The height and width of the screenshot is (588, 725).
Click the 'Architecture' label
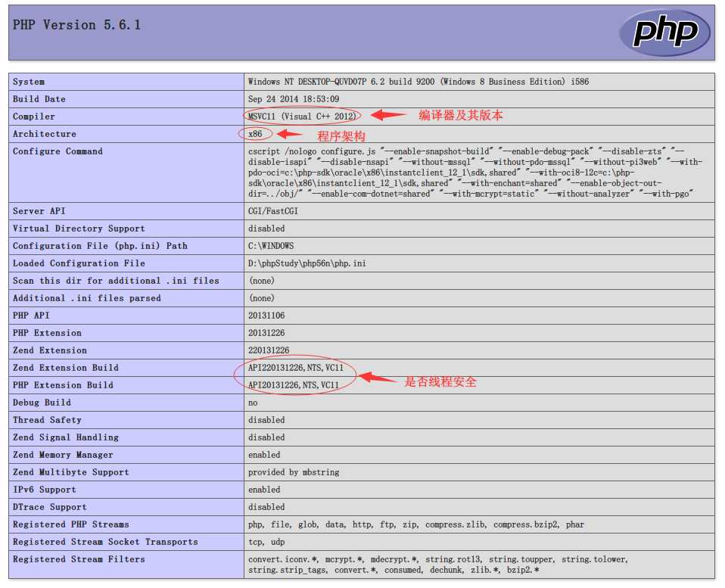[45, 134]
